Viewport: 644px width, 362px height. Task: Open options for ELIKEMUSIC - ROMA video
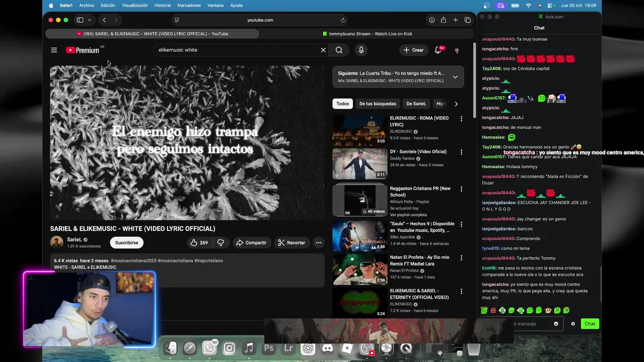click(461, 119)
